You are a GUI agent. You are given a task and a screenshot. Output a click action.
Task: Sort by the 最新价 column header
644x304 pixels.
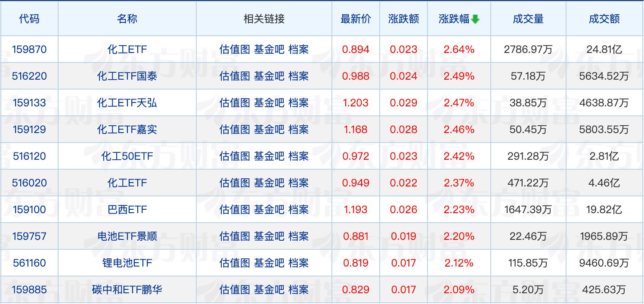[x=356, y=19]
